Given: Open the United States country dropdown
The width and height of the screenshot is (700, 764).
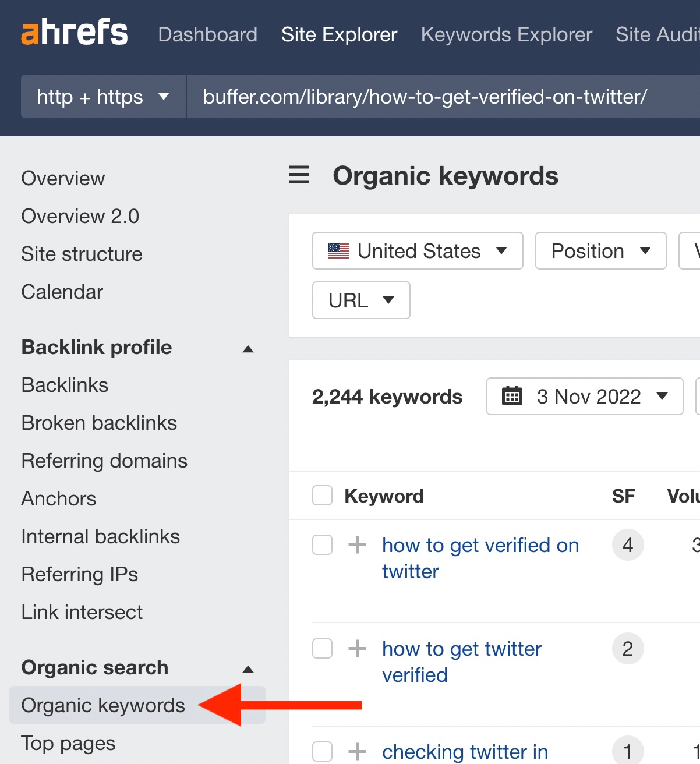Looking at the screenshot, I should click(418, 251).
